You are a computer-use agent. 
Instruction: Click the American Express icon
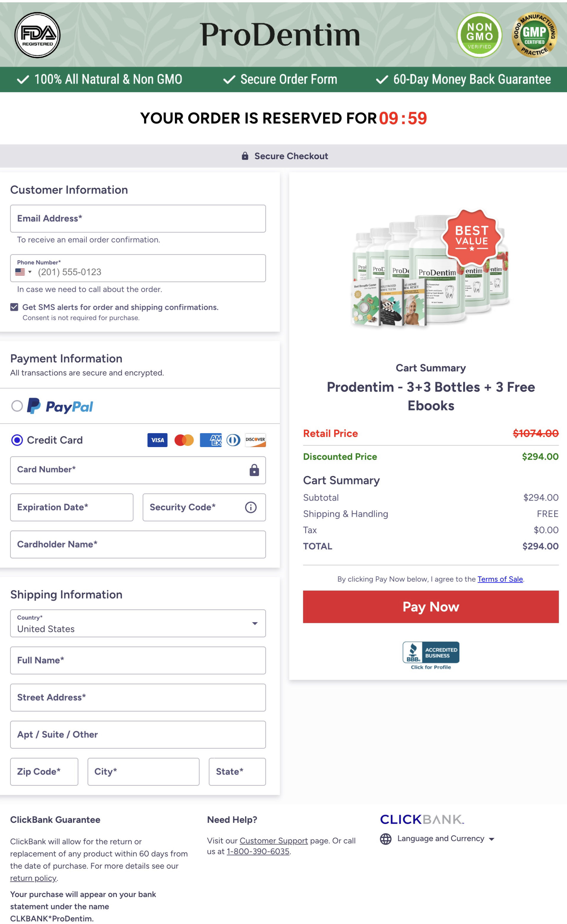(x=210, y=440)
